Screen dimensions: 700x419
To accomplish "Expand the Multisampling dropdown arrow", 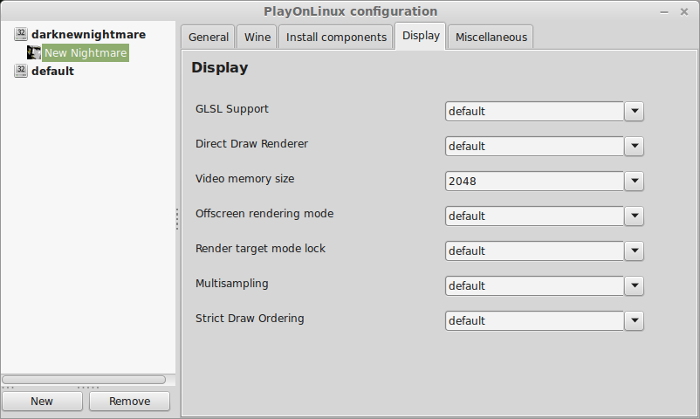I will point(634,286).
